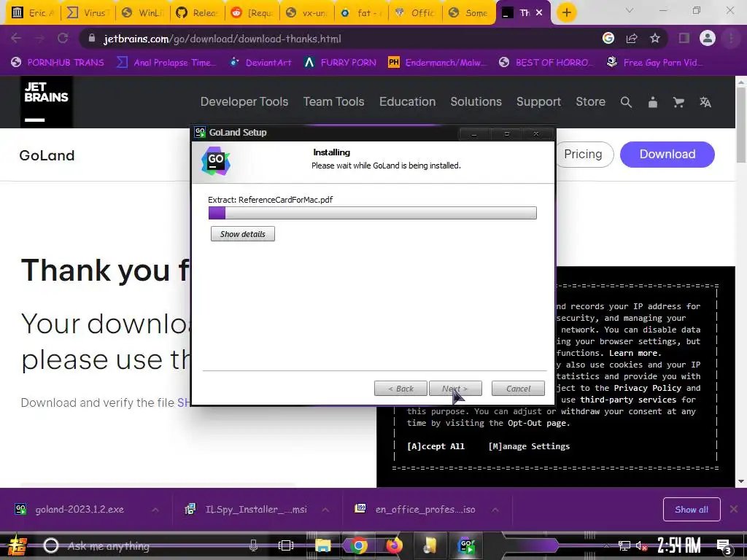Click the site lock icon in address bar
This screenshot has height=560, width=747.
(x=92, y=39)
